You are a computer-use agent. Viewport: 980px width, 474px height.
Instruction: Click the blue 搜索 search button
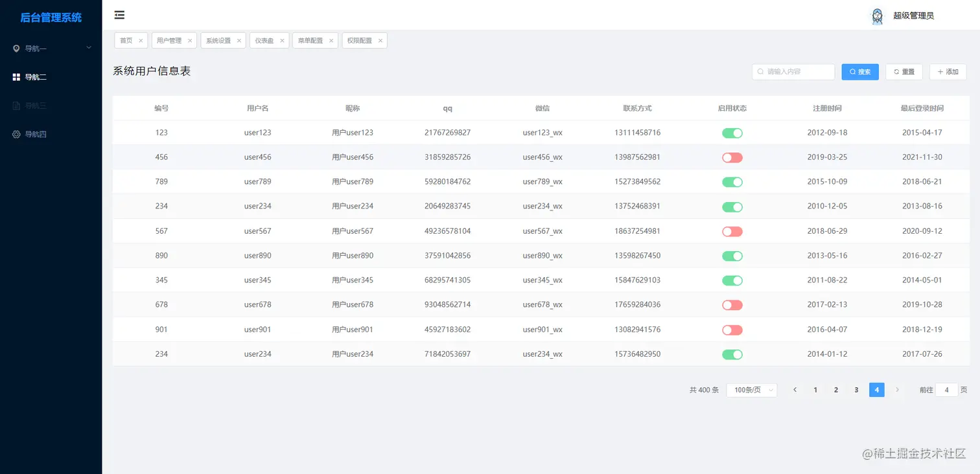point(859,72)
